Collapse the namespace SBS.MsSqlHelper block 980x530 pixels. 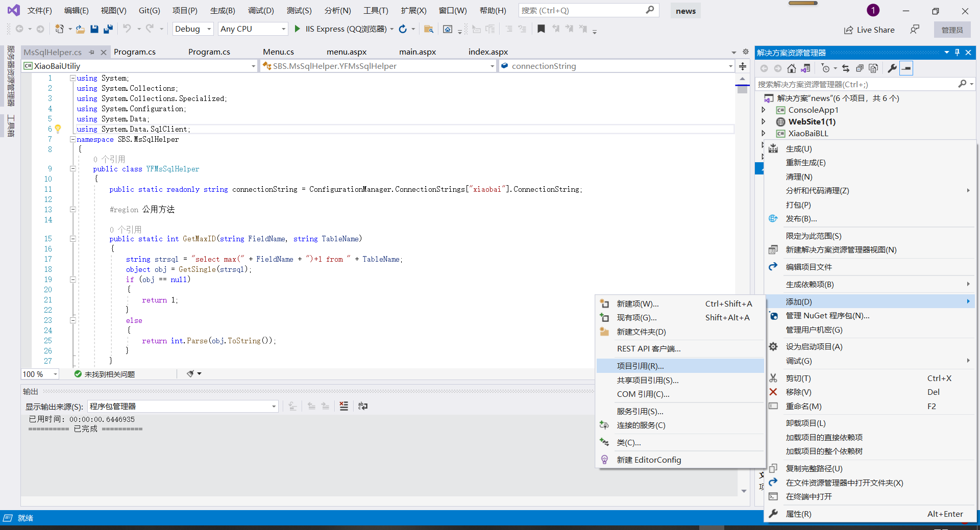[x=72, y=139]
